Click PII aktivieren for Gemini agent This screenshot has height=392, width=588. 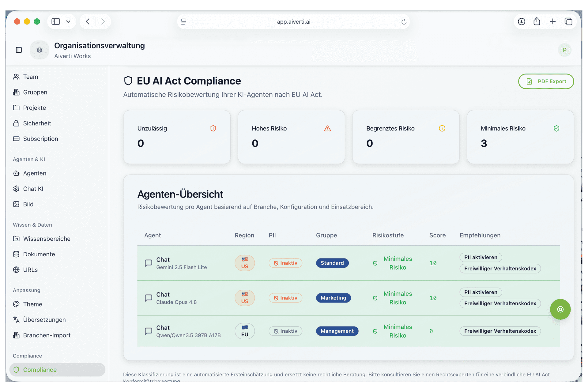point(481,257)
